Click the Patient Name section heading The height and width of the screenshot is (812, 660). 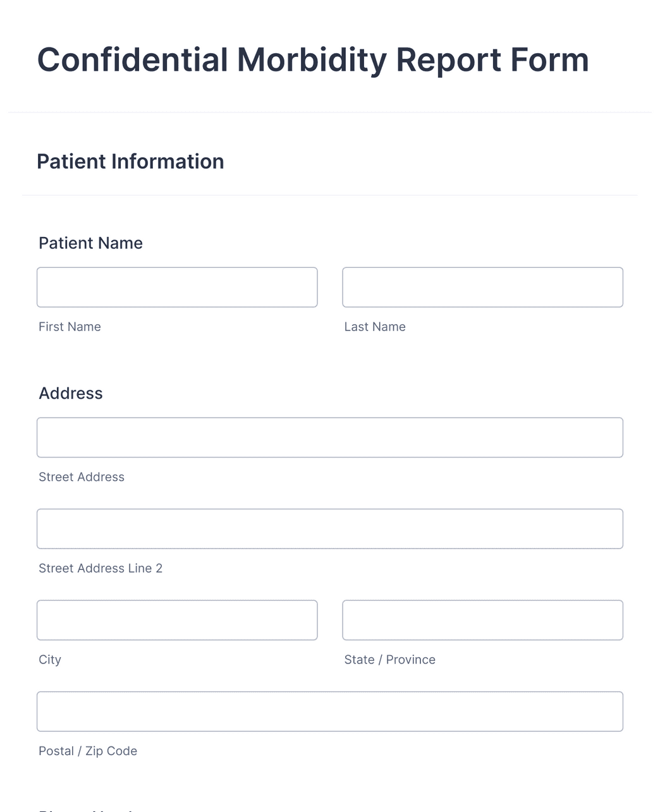click(x=90, y=243)
